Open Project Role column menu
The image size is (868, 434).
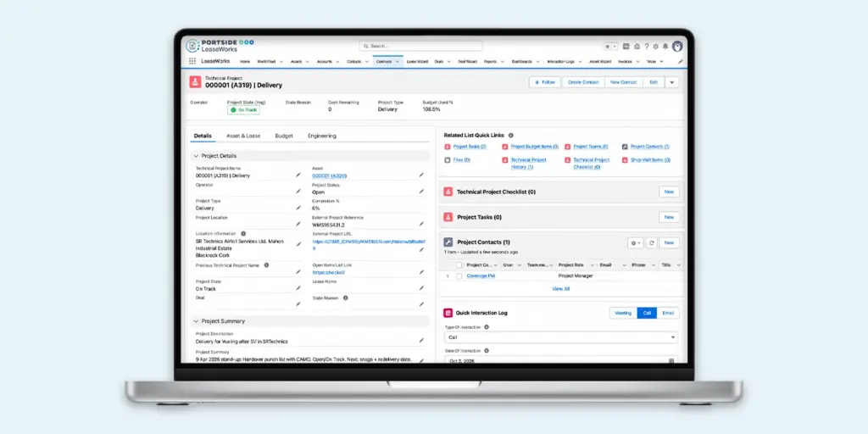tap(593, 265)
